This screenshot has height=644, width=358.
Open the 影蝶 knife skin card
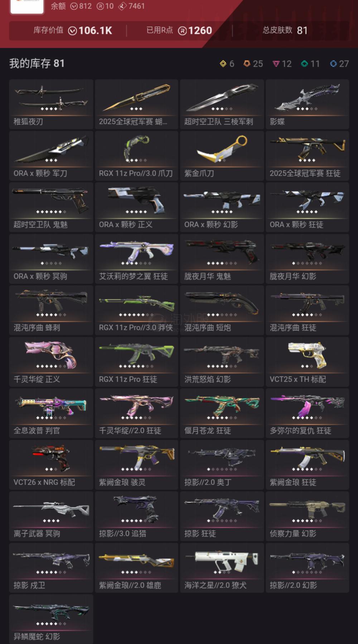point(307,104)
